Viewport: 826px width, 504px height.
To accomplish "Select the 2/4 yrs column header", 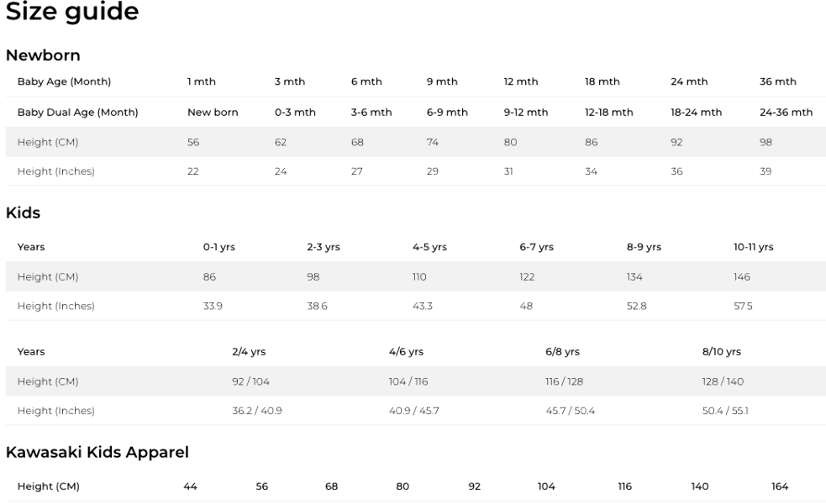I will [x=249, y=352].
